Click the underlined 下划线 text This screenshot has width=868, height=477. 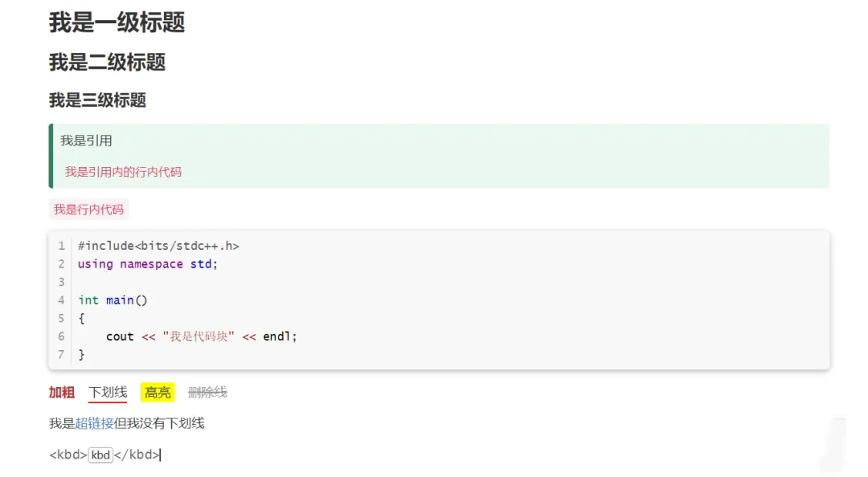coord(108,393)
